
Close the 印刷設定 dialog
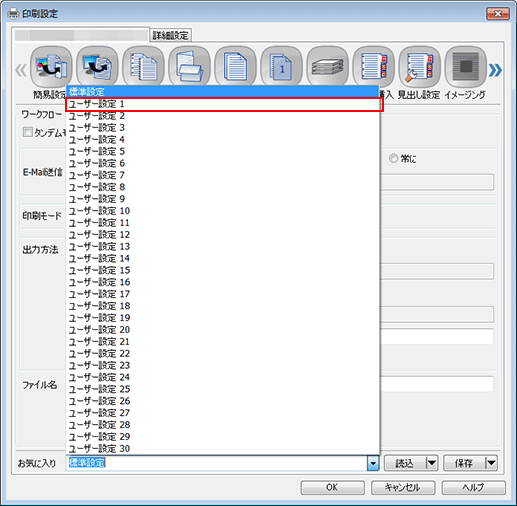point(498,14)
